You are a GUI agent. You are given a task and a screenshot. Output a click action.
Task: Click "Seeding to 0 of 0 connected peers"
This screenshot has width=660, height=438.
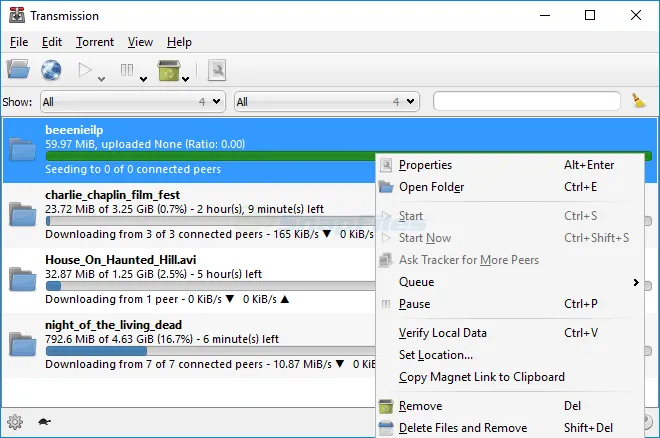pyautogui.click(x=133, y=169)
